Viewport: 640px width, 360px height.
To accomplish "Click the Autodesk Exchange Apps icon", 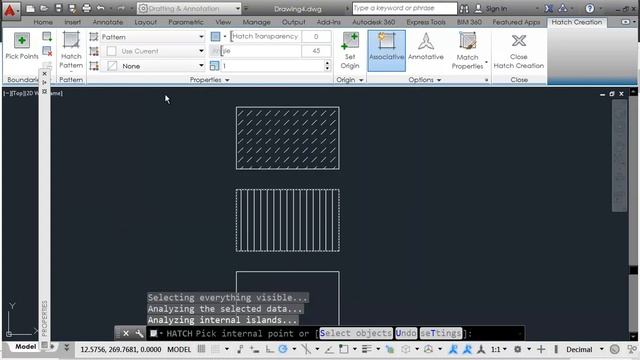I will pos(549,9).
